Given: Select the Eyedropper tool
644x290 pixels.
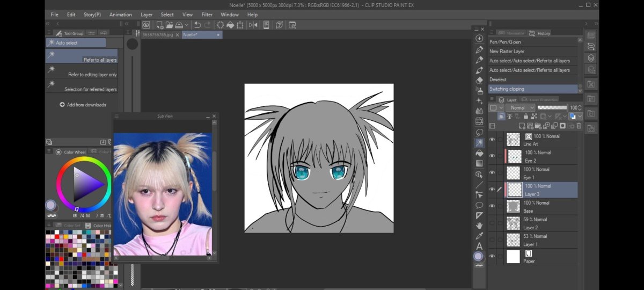Looking at the screenshot, I should click(479, 236).
